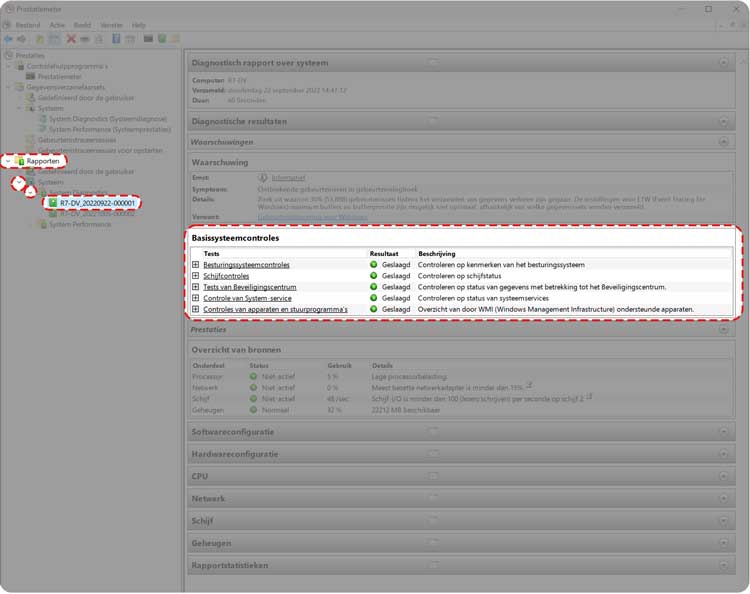Click the blue help icon in the toolbar
750x594 pixels.
pyautogui.click(x=116, y=38)
